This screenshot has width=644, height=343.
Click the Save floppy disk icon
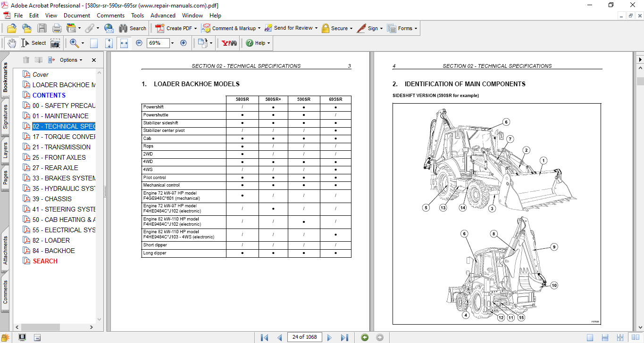coord(42,28)
